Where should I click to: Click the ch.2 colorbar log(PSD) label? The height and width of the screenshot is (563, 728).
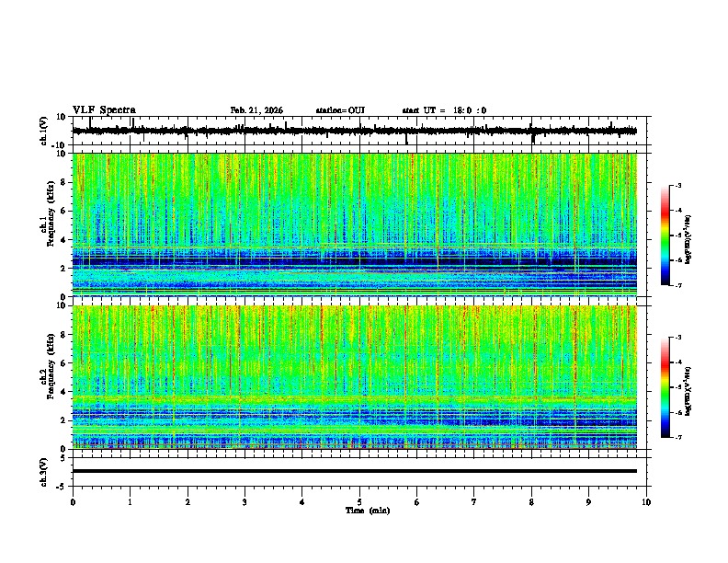(x=688, y=391)
